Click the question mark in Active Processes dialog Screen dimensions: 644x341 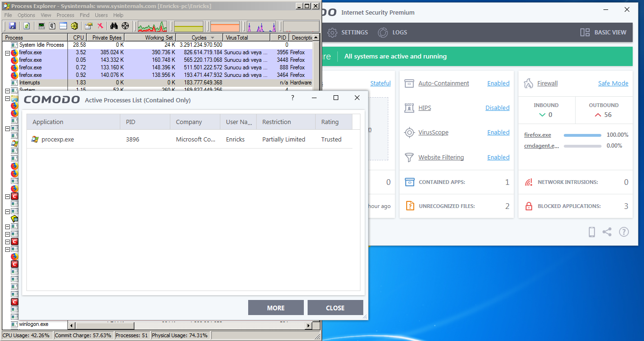click(293, 98)
